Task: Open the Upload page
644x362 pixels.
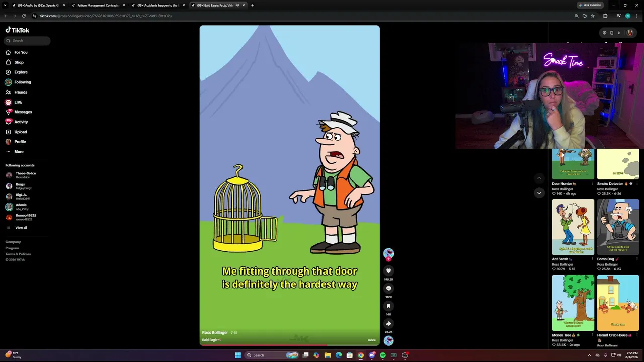Action: tap(16, 132)
